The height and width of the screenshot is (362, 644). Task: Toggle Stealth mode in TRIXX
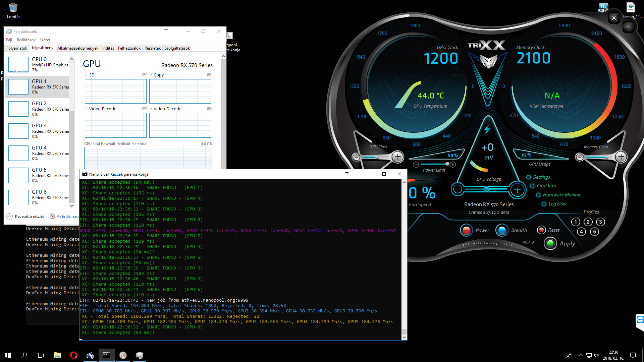coord(502,230)
